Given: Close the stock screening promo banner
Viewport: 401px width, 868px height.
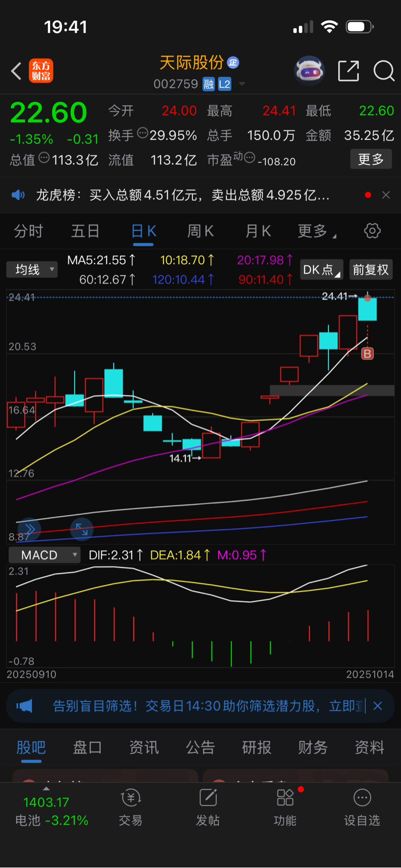Looking at the screenshot, I should [x=378, y=706].
